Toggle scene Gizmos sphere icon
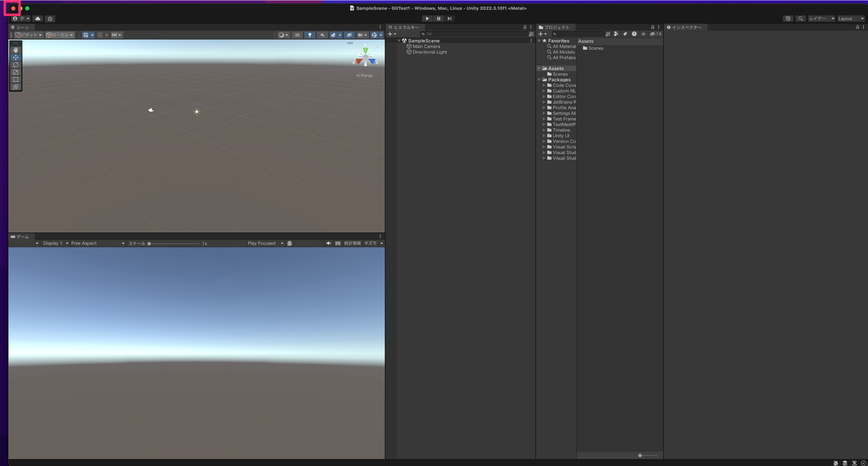 click(x=375, y=35)
